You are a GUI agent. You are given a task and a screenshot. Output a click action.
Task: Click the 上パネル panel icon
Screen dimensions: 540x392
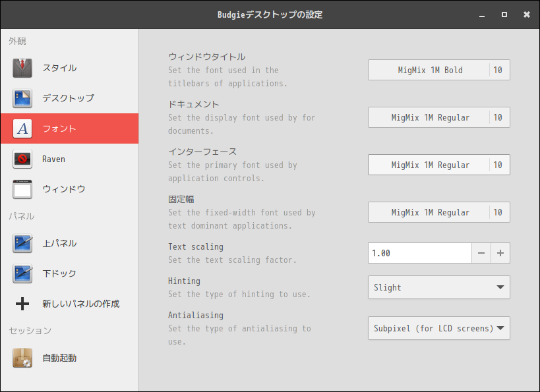point(22,243)
